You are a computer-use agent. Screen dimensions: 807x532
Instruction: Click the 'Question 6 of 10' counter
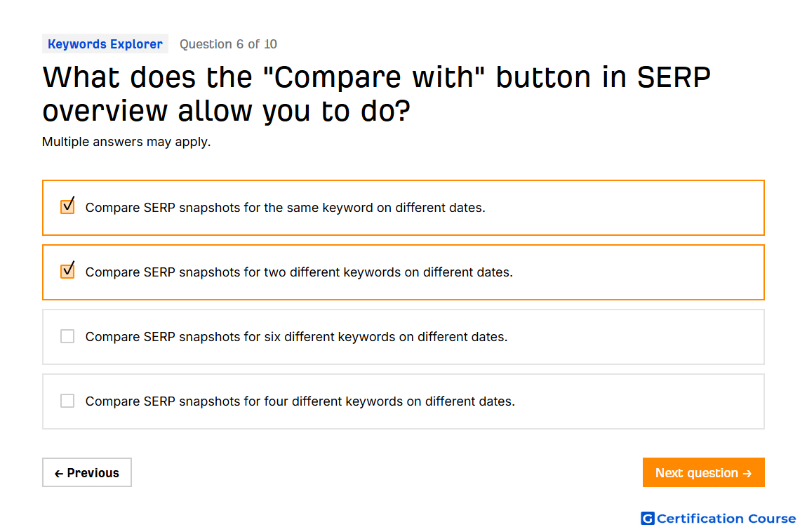[228, 44]
